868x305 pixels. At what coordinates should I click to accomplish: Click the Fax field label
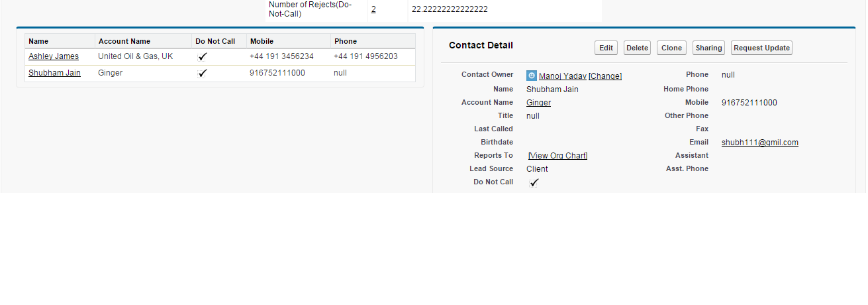(x=702, y=129)
